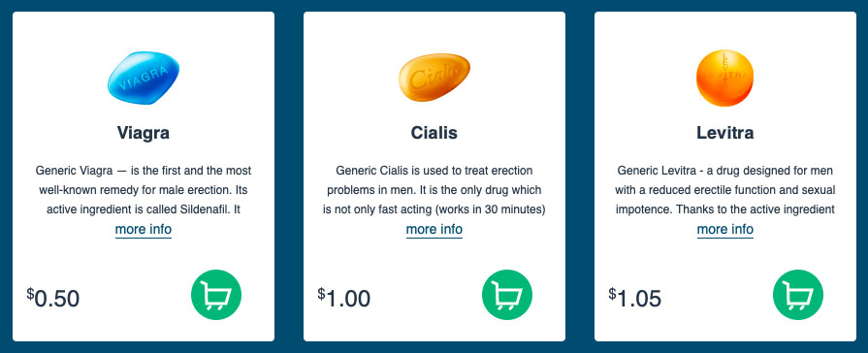Add Viagra to the shopping cart
Image resolution: width=868 pixels, height=353 pixels.
[216, 295]
